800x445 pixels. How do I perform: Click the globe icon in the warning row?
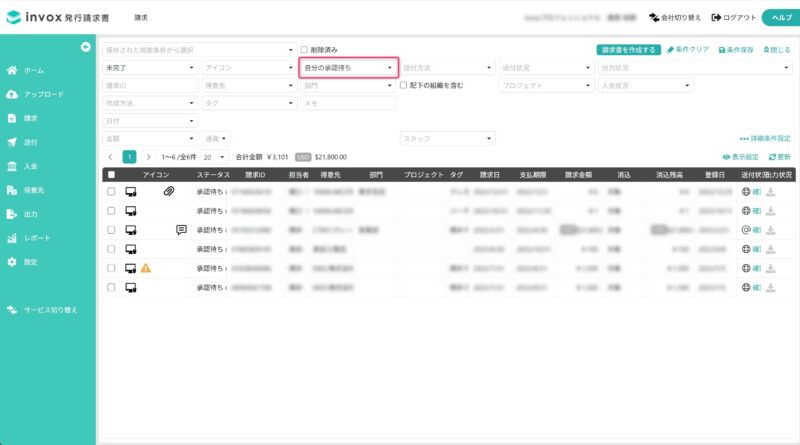point(746,268)
